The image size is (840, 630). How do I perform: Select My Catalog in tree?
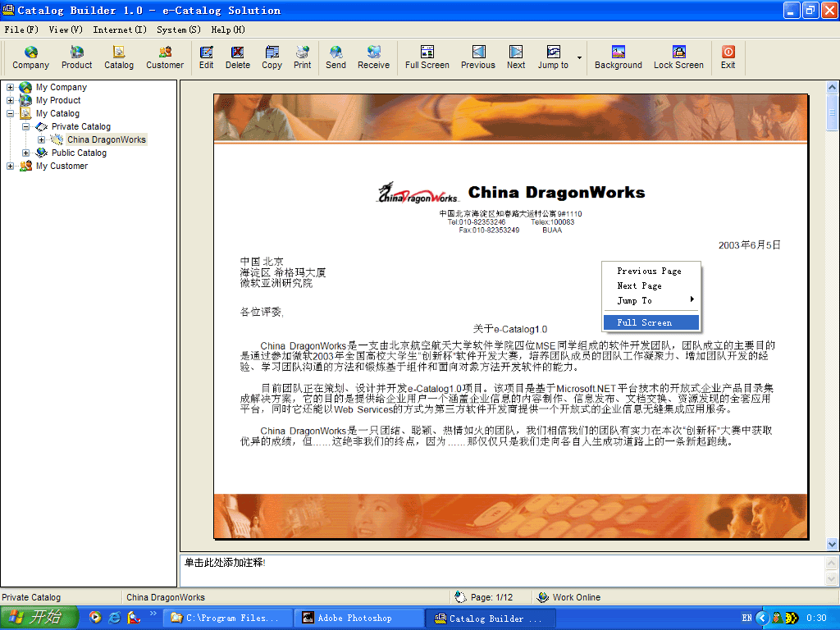click(x=58, y=113)
